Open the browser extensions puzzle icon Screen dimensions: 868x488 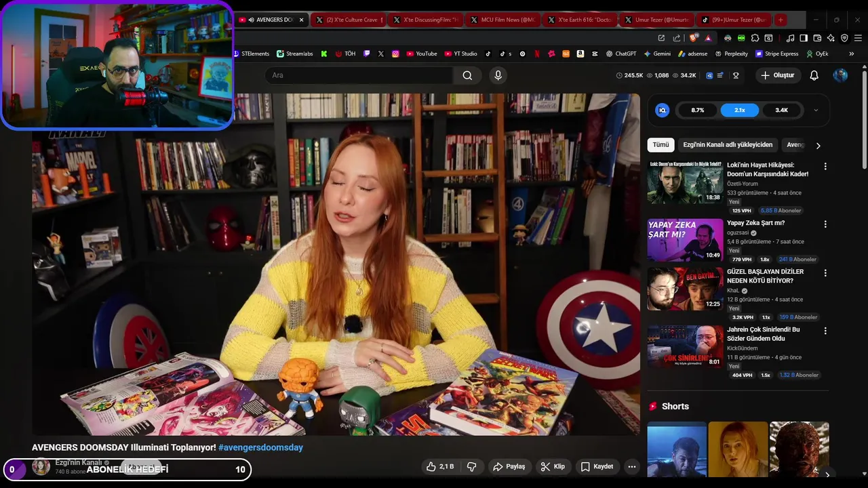coord(755,38)
